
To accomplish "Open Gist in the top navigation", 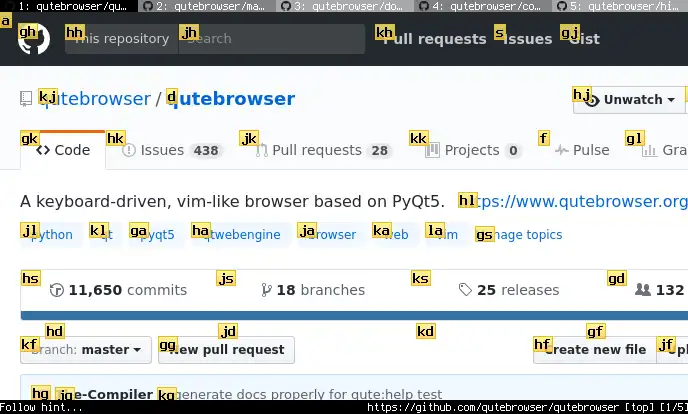I will pos(584,39).
